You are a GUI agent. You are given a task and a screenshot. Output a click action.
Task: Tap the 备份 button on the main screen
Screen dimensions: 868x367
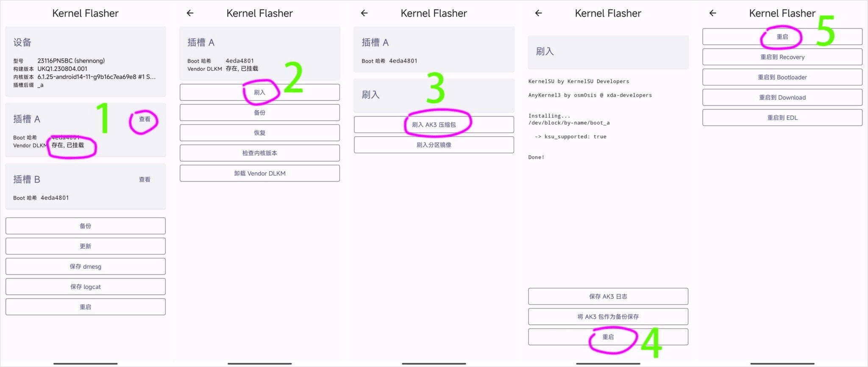click(85, 226)
